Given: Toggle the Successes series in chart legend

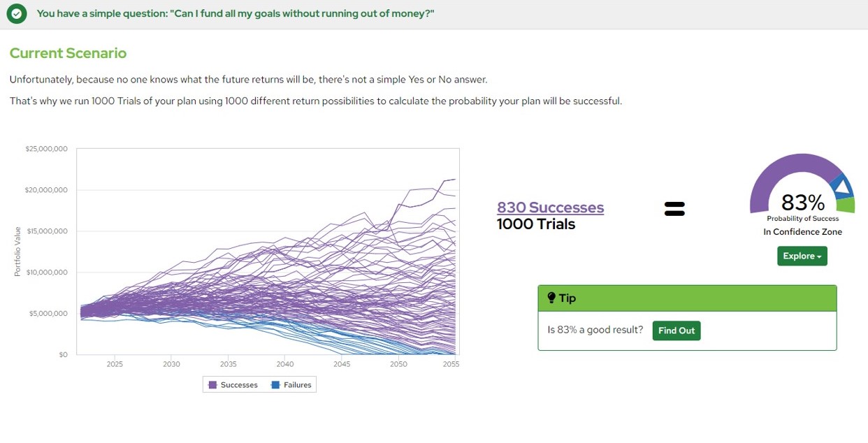Looking at the screenshot, I should tap(233, 385).
